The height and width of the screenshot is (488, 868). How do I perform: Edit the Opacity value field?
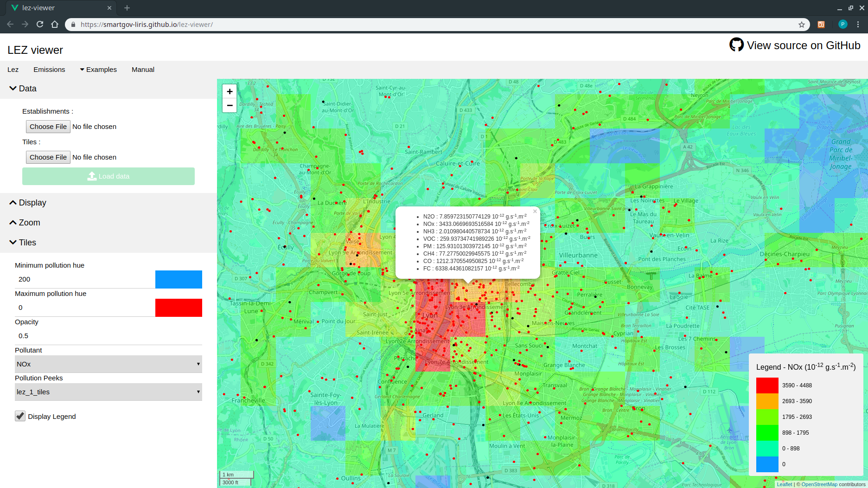[x=108, y=336]
